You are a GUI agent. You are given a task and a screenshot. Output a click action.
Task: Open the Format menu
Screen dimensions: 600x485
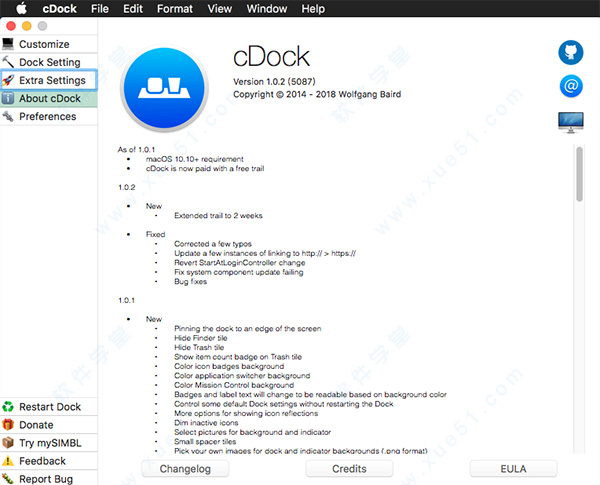[x=174, y=8]
